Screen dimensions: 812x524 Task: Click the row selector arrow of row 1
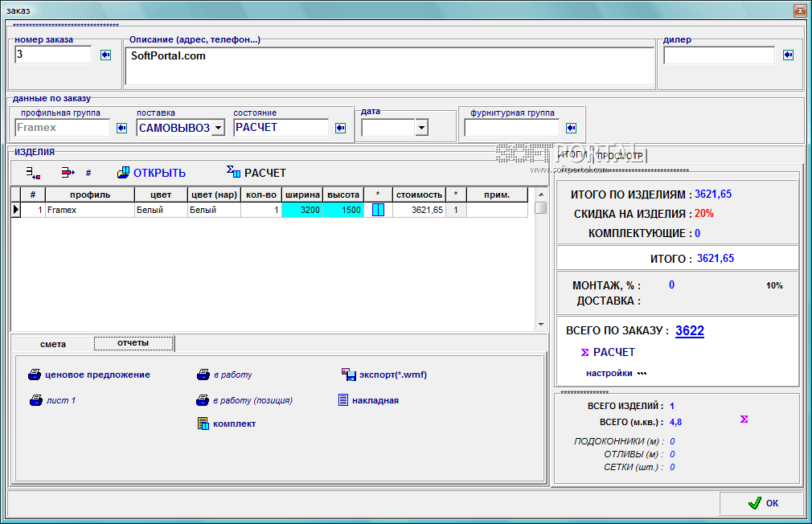pos(16,210)
